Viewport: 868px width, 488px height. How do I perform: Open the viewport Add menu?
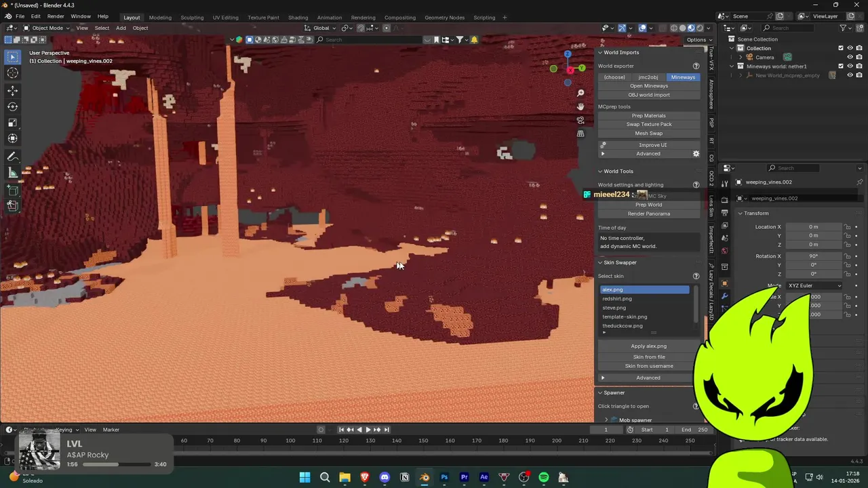coord(121,28)
